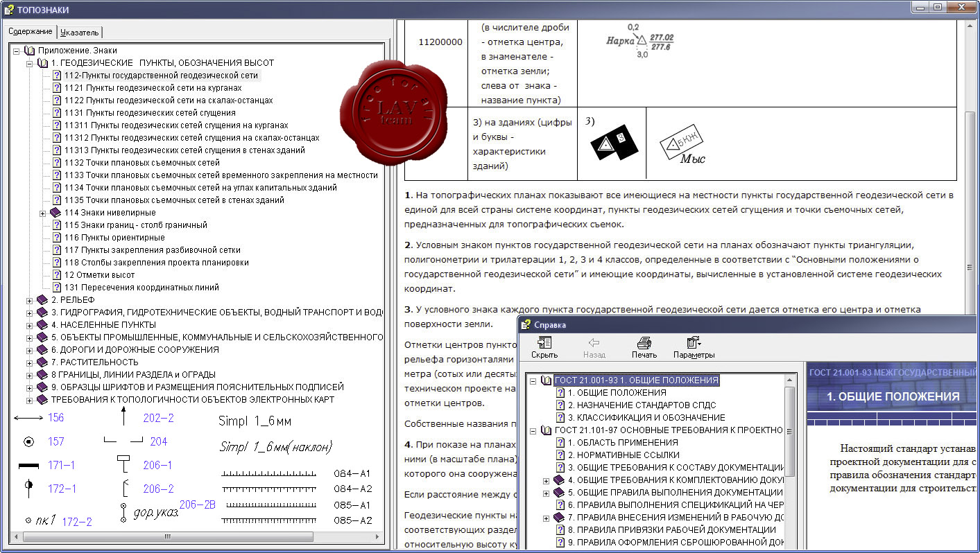The height and width of the screenshot is (553, 980).
Task: Click the Справка contents tree vertical scrollbar
Action: [790, 463]
